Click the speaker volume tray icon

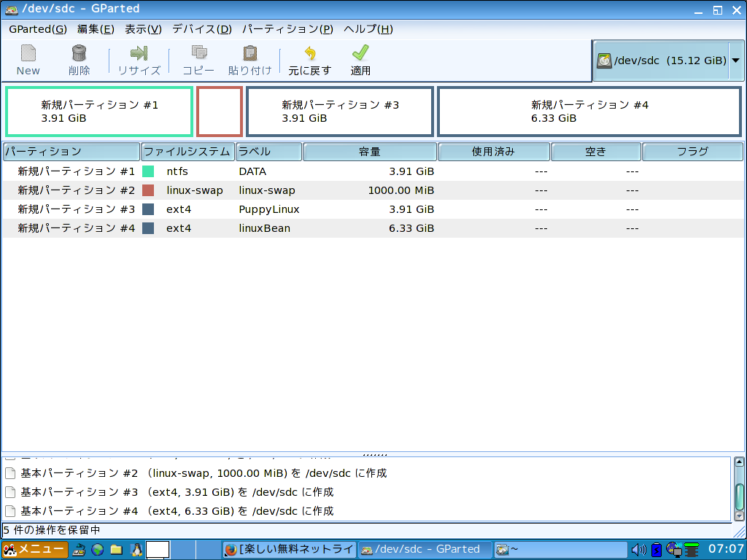pyautogui.click(x=638, y=550)
